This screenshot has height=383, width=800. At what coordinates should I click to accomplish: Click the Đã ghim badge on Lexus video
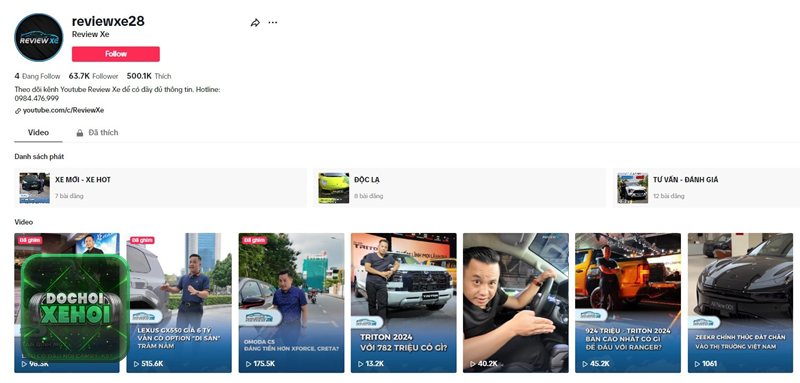(142, 240)
